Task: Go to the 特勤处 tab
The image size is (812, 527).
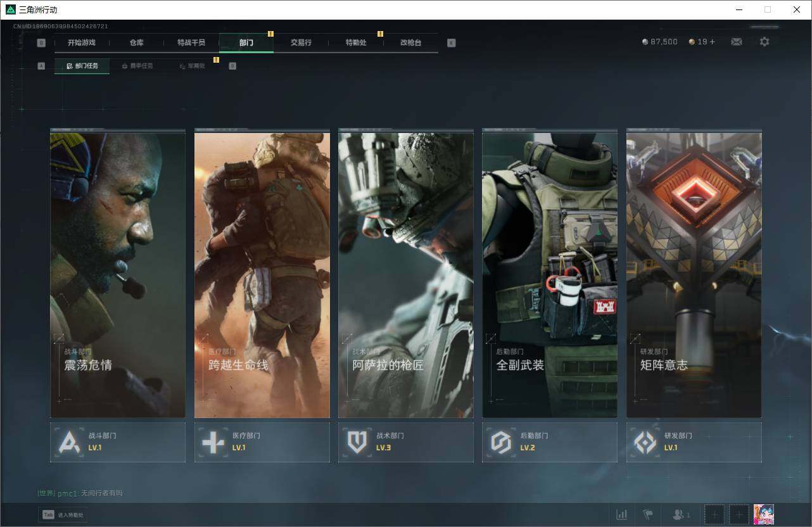Action: pyautogui.click(x=355, y=42)
